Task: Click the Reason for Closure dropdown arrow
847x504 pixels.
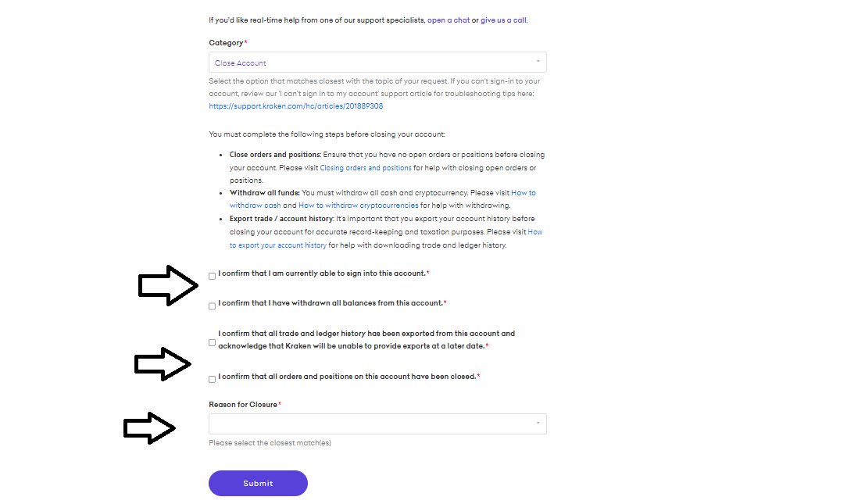Action: [x=538, y=424]
